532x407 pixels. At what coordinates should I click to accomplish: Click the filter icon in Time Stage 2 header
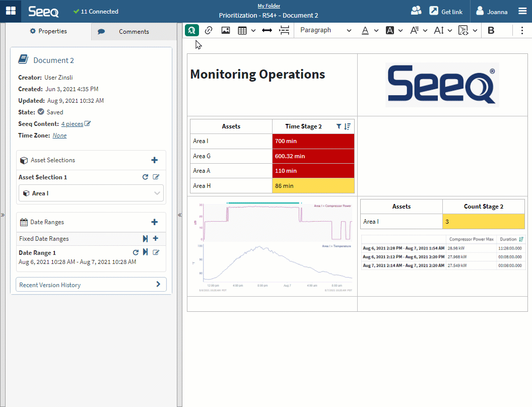(339, 126)
